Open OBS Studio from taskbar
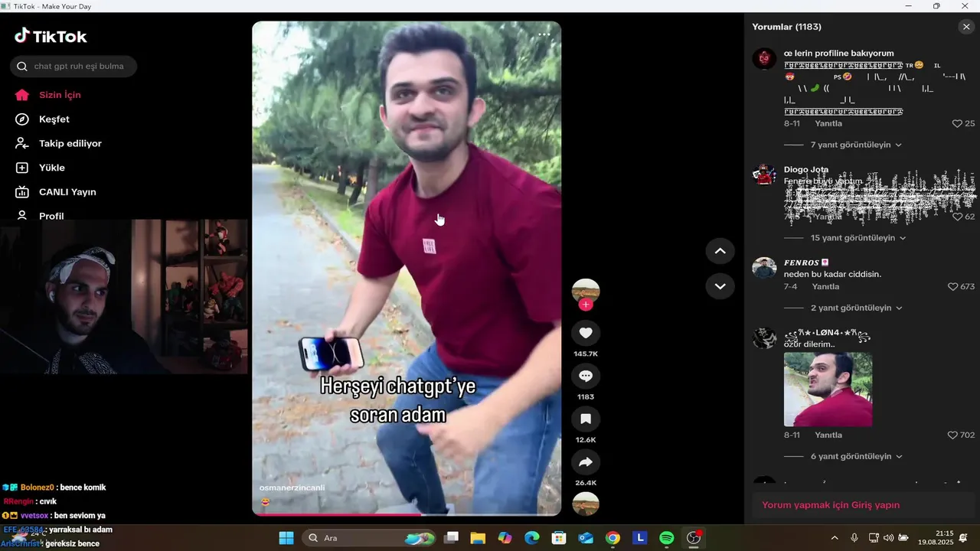980x551 pixels. 694,538
